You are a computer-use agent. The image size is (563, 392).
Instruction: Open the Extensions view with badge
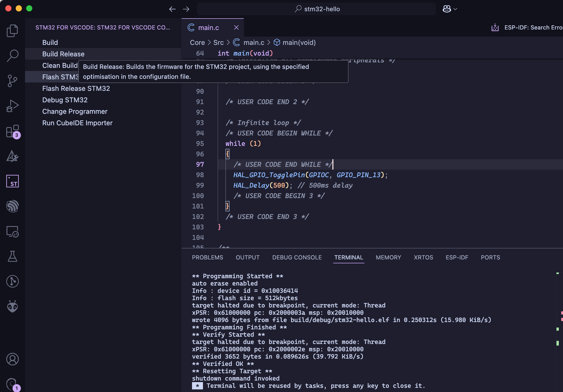(12, 131)
